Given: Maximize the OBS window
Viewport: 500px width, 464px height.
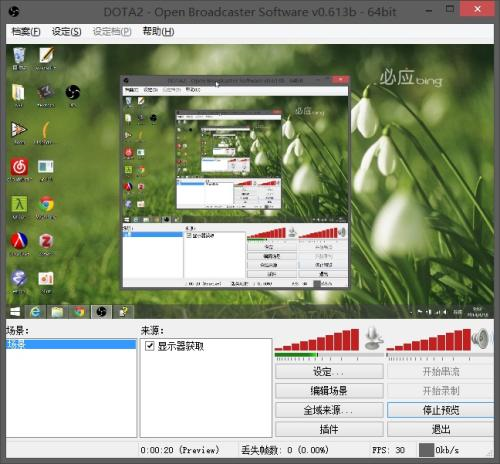Looking at the screenshot, I should coord(450,9).
